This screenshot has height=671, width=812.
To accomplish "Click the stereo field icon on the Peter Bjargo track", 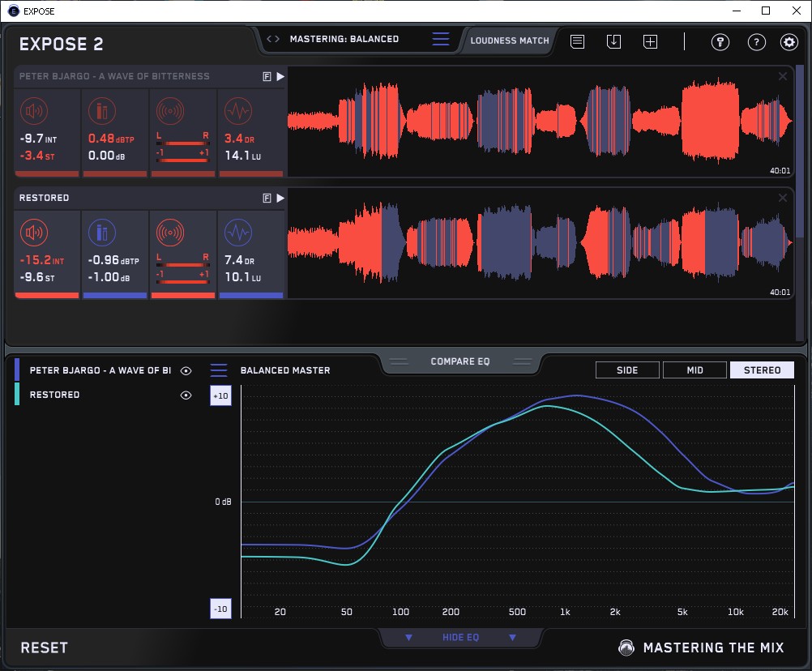I will click(x=170, y=111).
